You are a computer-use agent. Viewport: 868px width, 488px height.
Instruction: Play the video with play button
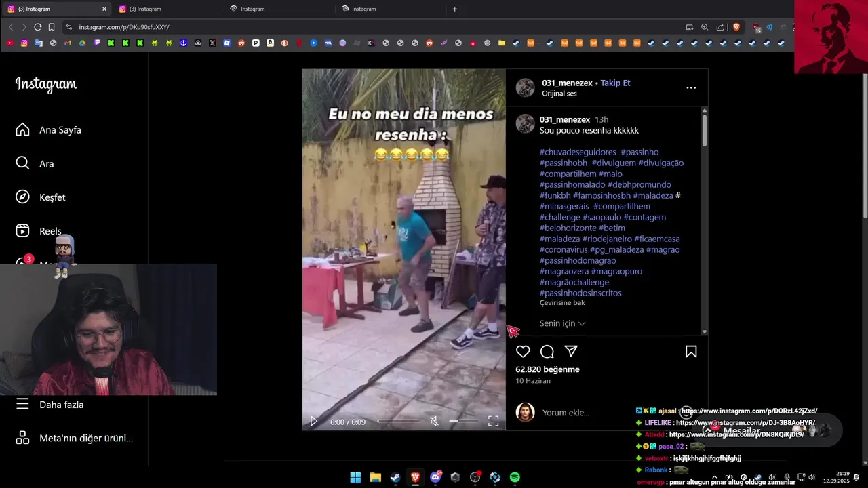click(x=313, y=422)
